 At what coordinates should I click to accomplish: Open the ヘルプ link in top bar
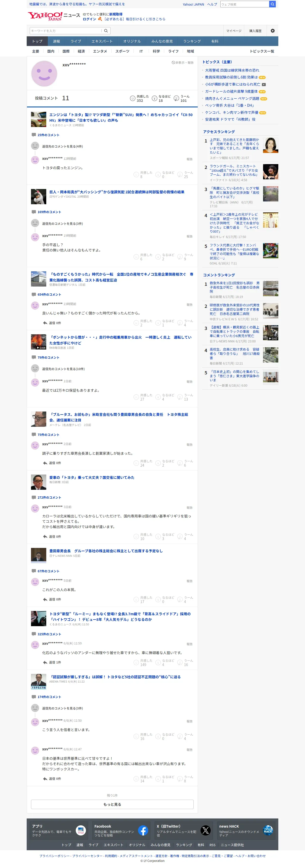pyautogui.click(x=212, y=4)
